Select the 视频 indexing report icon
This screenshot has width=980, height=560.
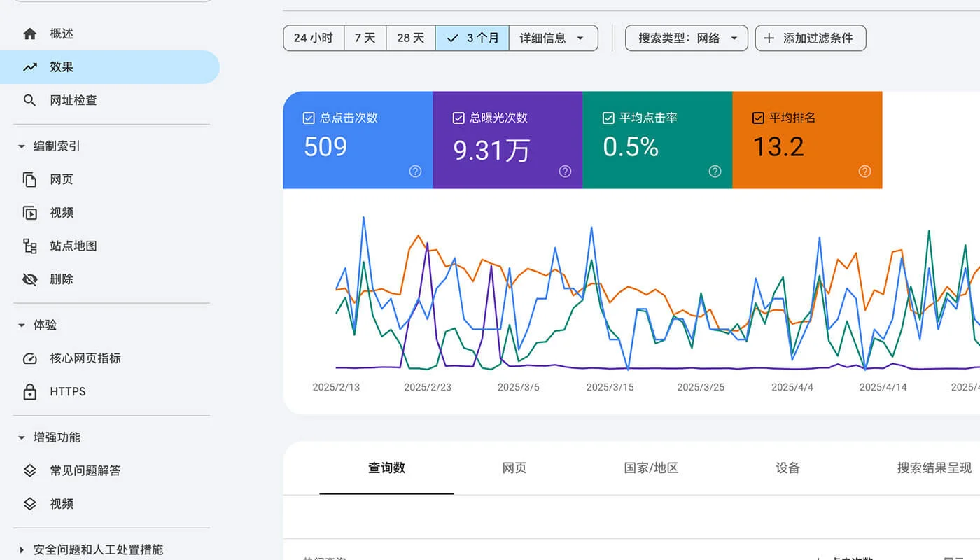coord(29,213)
